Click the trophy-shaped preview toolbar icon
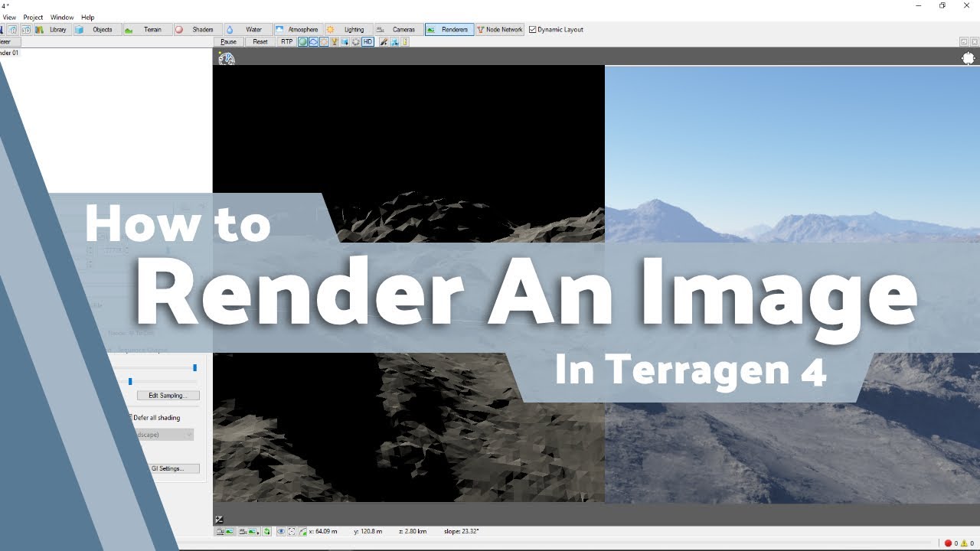Viewport: 980px width, 551px height. tap(335, 41)
